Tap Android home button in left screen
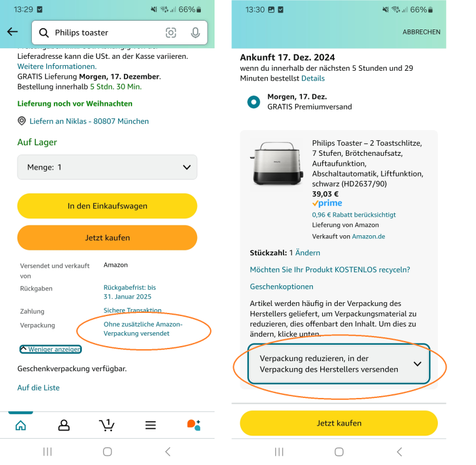 tap(108, 452)
